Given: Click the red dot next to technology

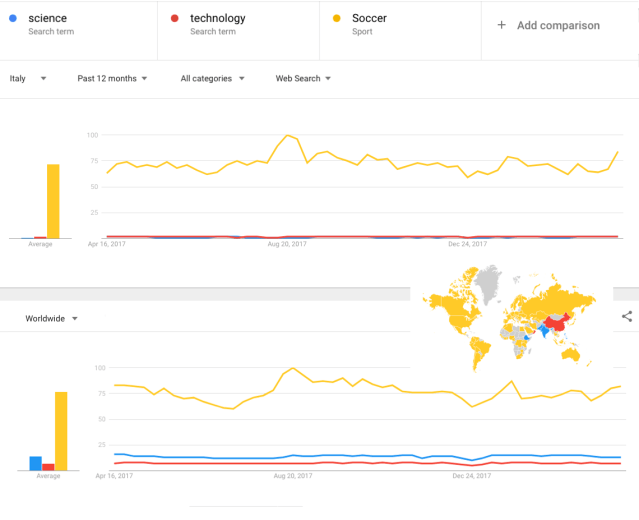Looking at the screenshot, I should pyautogui.click(x=175, y=18).
